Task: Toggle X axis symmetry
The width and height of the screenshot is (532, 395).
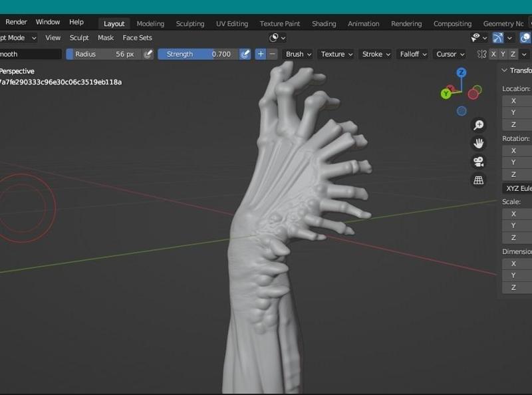Action: coord(493,54)
